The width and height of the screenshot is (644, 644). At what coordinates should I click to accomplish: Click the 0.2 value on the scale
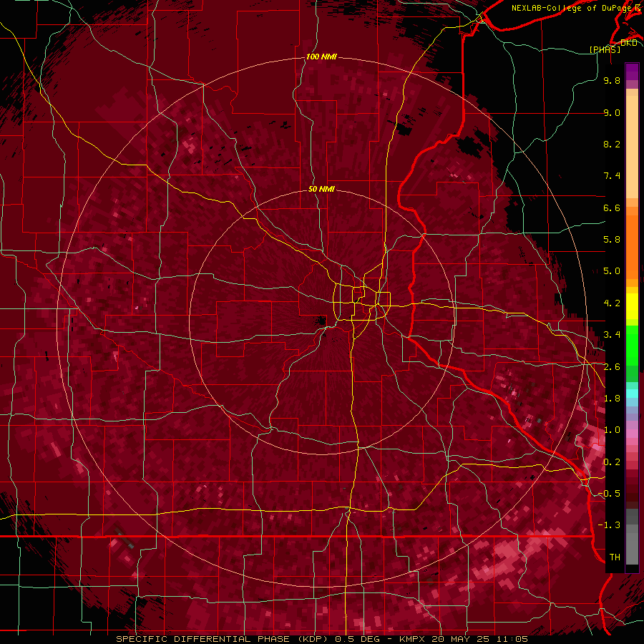[612, 462]
